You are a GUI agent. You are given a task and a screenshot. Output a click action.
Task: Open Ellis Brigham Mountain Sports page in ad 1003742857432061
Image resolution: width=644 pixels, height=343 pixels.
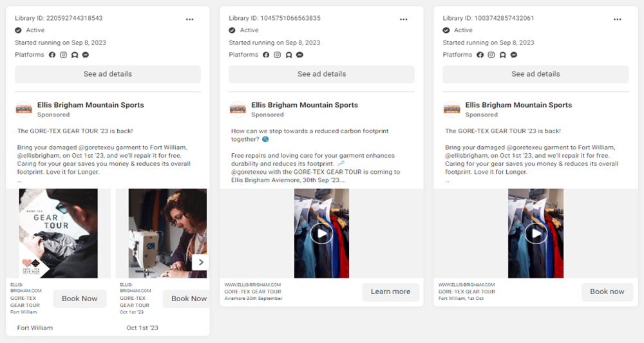[x=518, y=105]
